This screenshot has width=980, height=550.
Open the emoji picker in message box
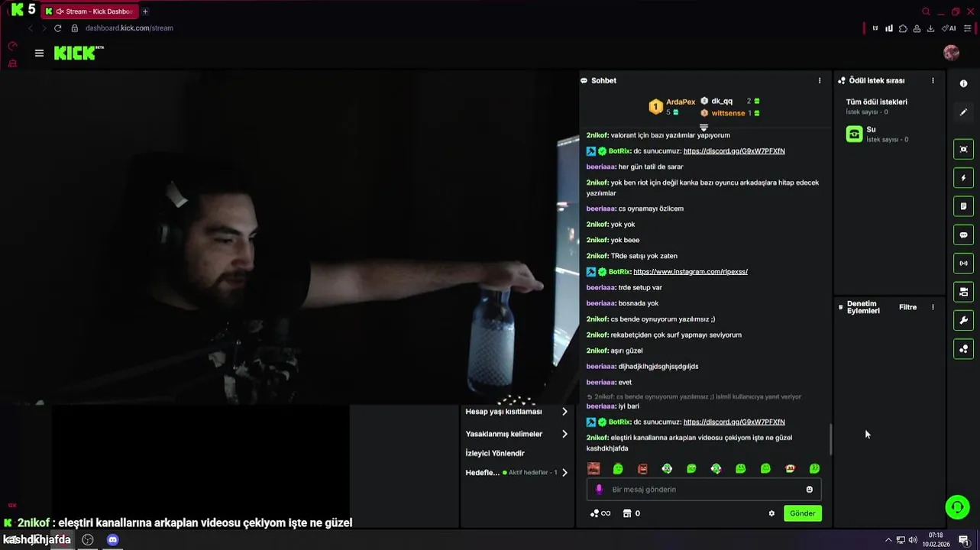click(x=810, y=490)
